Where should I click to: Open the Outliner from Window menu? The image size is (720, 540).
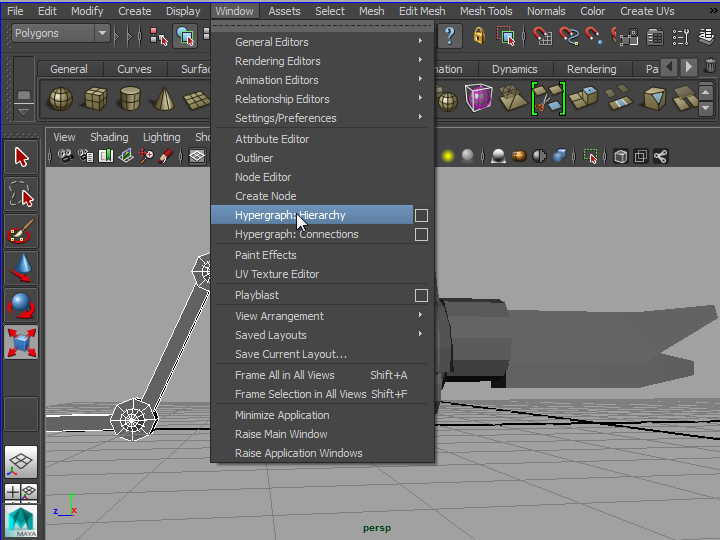pos(254,158)
